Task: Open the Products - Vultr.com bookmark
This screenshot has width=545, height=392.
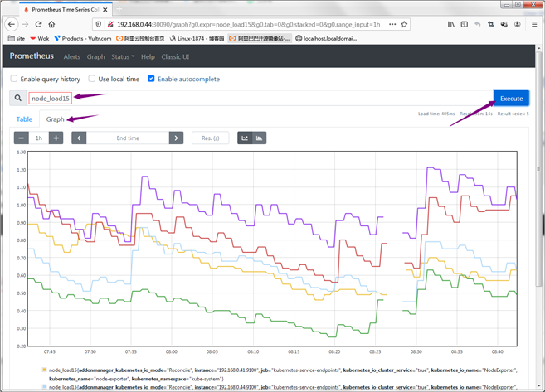Action: [83, 39]
